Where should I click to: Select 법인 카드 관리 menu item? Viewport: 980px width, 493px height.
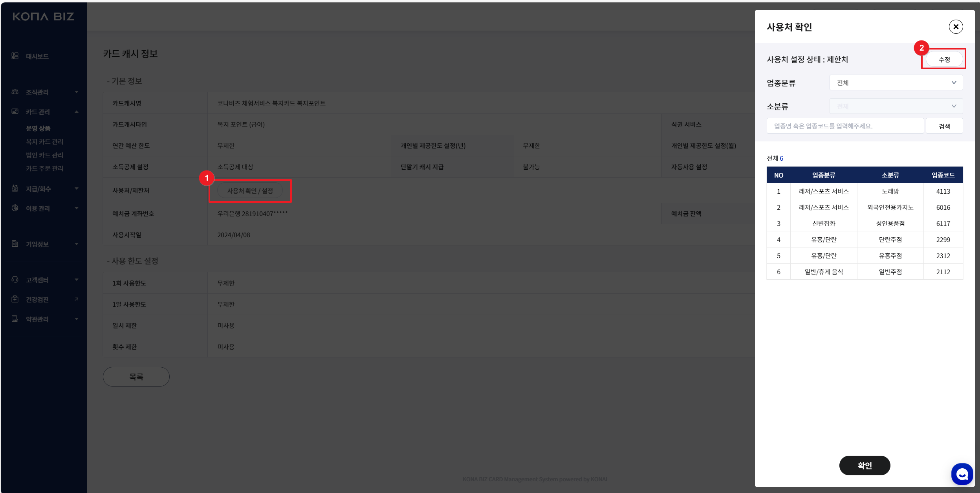(x=44, y=155)
